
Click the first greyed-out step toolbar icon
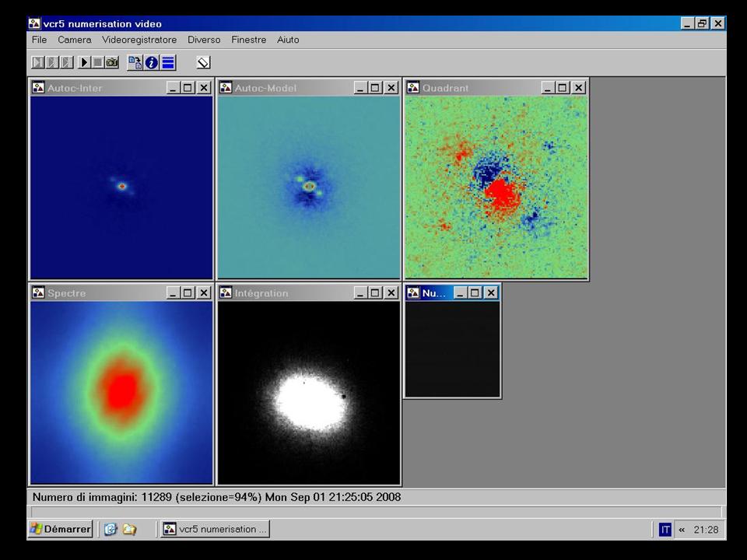(x=37, y=62)
